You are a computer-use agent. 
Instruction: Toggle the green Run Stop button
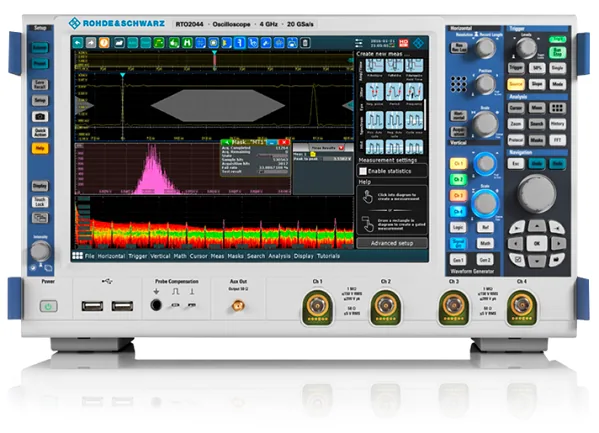pyautogui.click(x=557, y=53)
